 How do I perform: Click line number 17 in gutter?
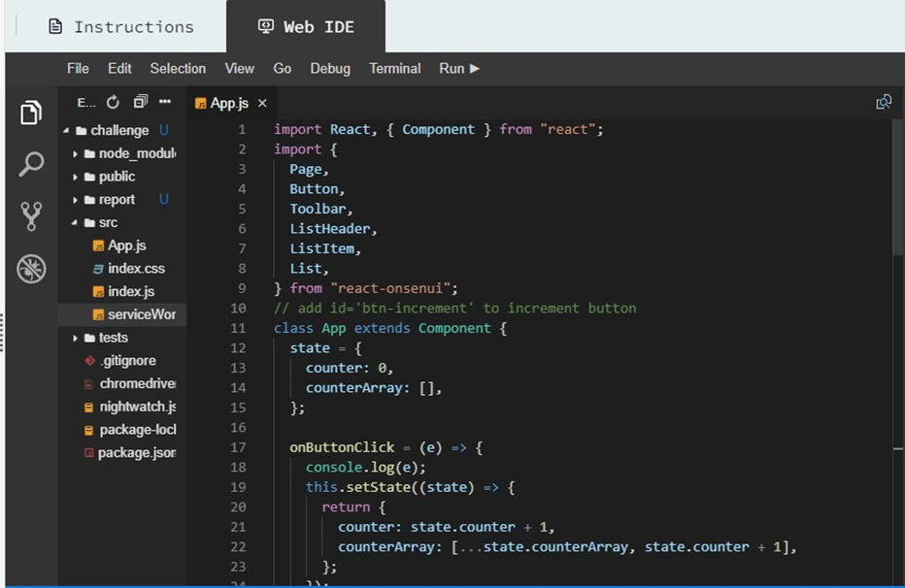(238, 447)
